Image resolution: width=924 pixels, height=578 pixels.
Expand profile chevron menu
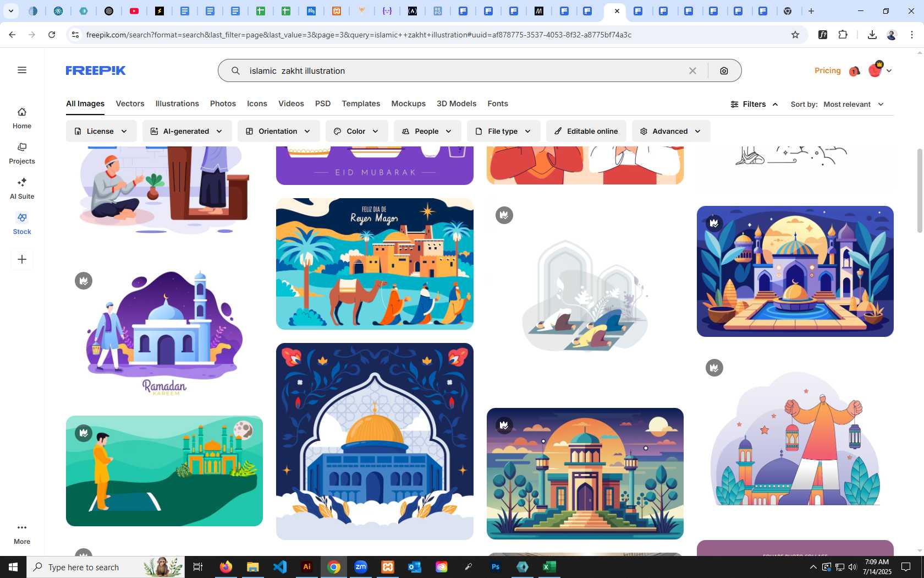(x=889, y=70)
